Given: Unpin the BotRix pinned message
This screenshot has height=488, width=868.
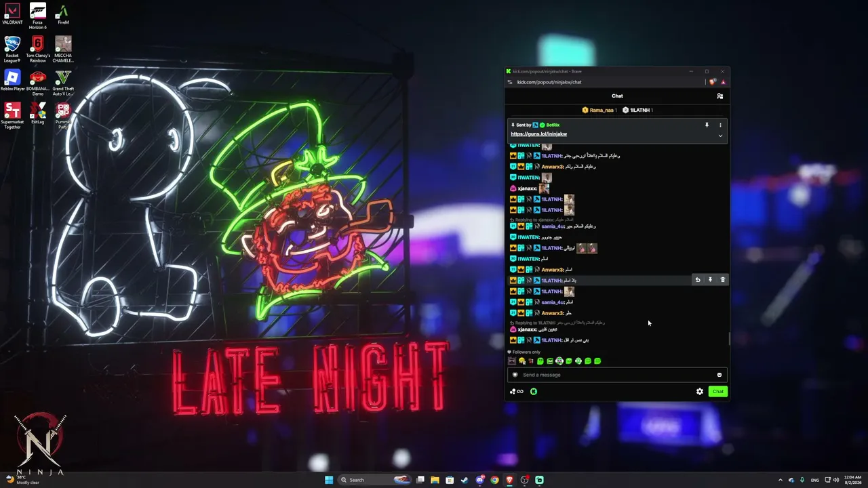Looking at the screenshot, I should click(707, 125).
